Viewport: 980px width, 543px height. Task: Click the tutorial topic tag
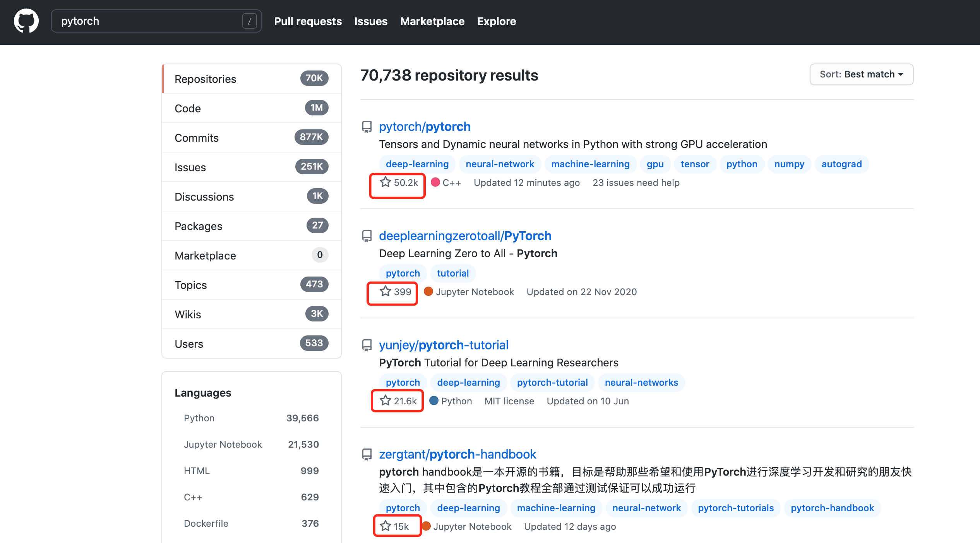pyautogui.click(x=453, y=273)
